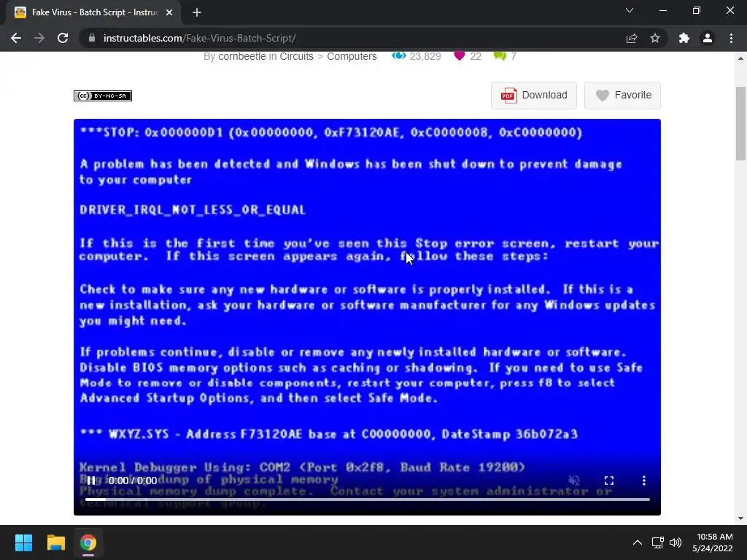Click the scrollbar down arrow
This screenshot has width=747, height=560.
coord(740,518)
